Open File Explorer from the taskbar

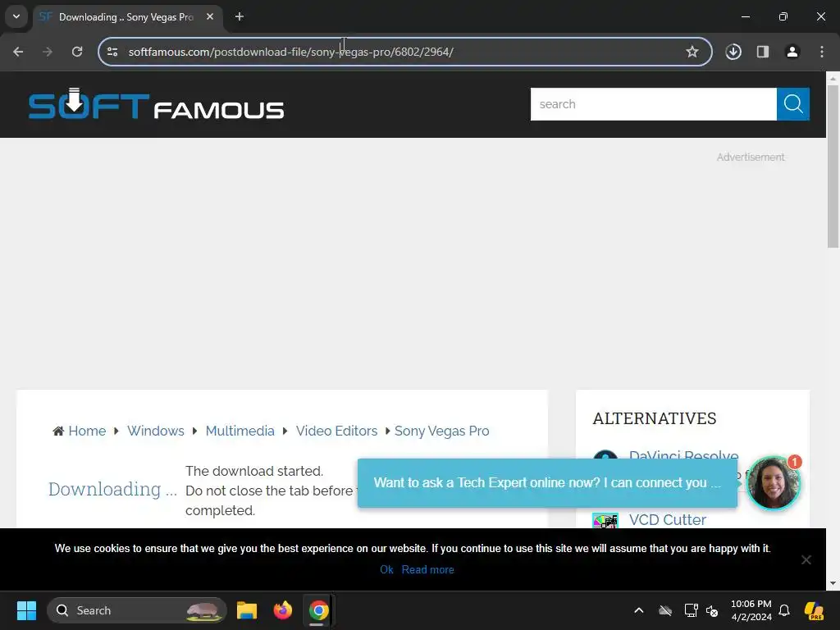pyautogui.click(x=247, y=610)
